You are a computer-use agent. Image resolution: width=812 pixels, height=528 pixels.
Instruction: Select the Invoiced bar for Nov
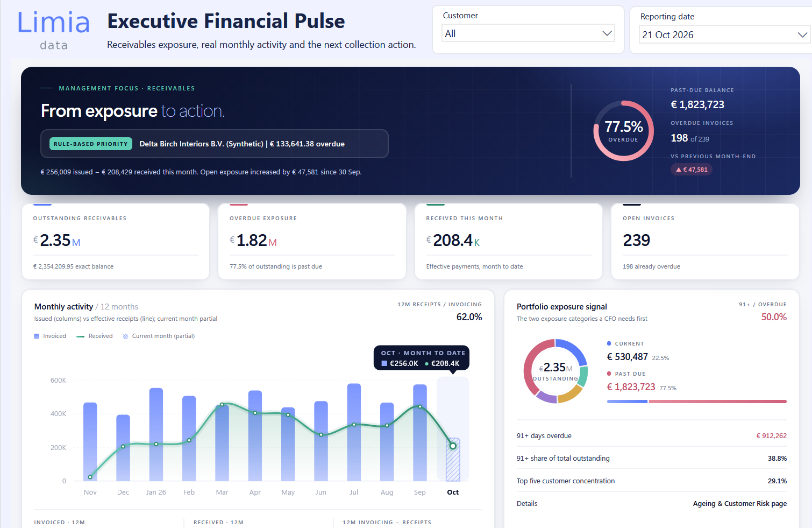point(90,441)
